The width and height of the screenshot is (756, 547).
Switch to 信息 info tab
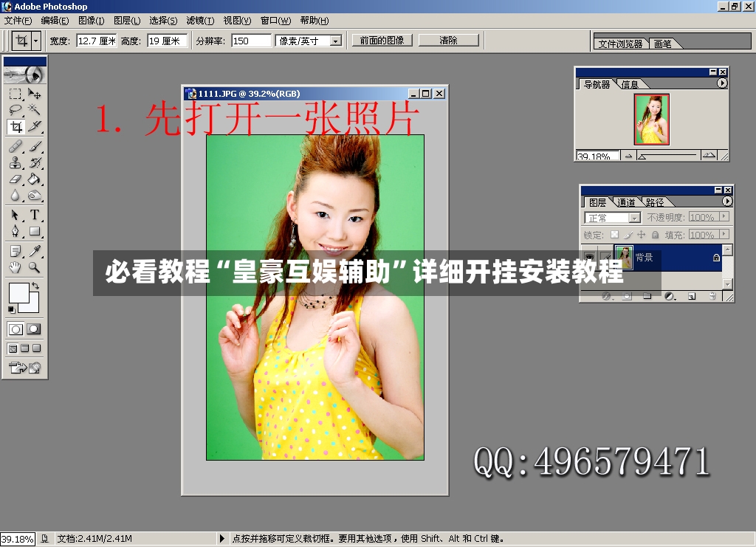[x=630, y=84]
